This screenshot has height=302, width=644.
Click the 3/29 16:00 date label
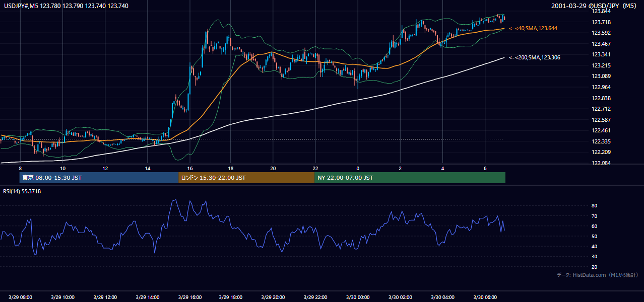click(x=189, y=297)
